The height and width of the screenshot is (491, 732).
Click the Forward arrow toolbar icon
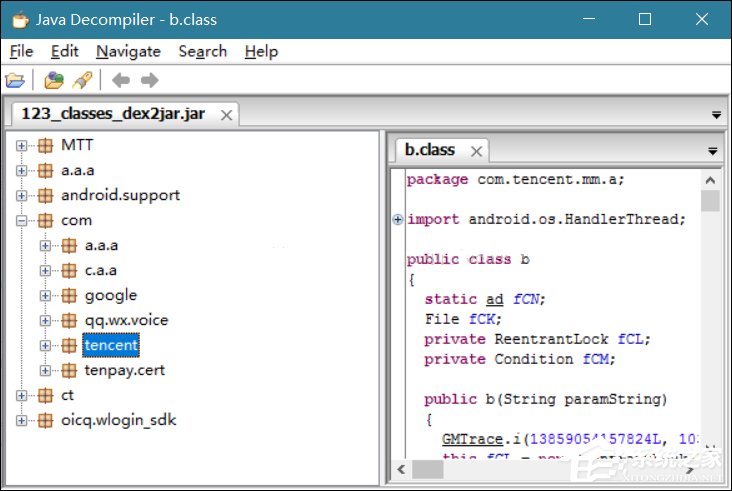pos(149,80)
